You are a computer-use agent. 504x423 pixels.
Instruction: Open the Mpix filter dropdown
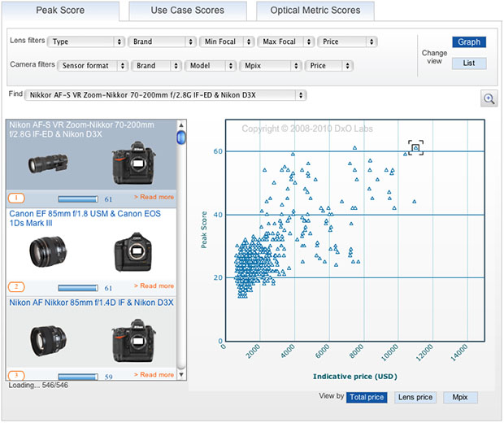[x=271, y=66]
